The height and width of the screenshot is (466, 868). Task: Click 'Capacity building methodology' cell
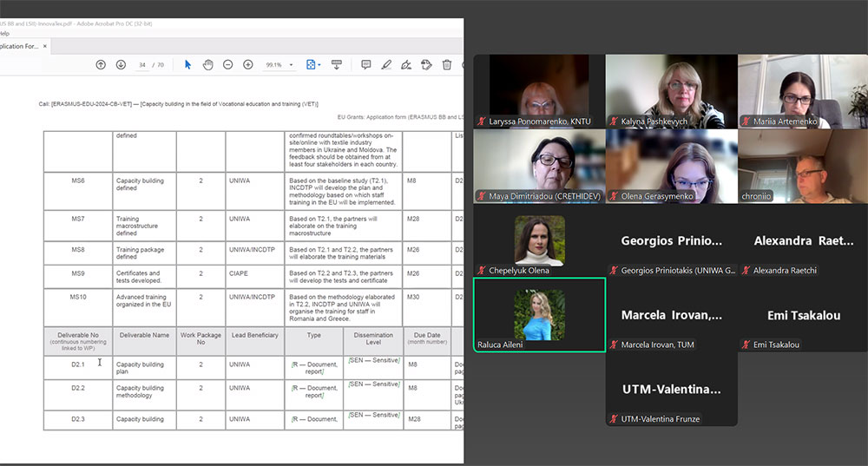[144, 395]
